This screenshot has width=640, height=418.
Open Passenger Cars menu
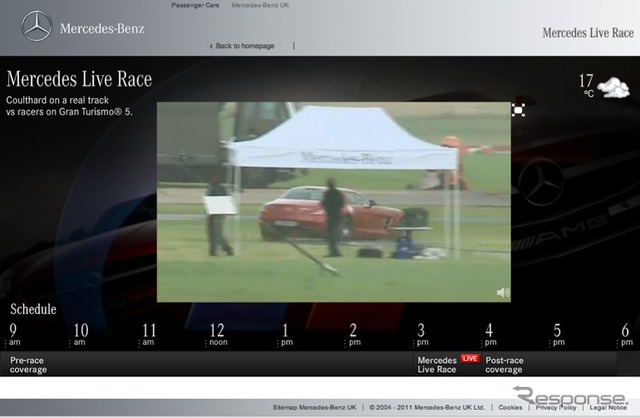click(x=195, y=5)
